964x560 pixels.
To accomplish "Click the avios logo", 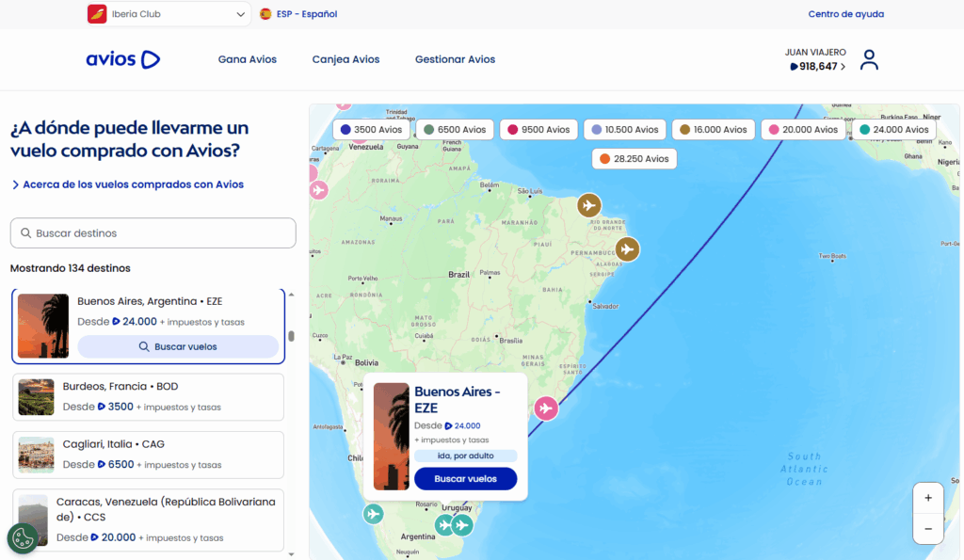I will click(x=123, y=59).
